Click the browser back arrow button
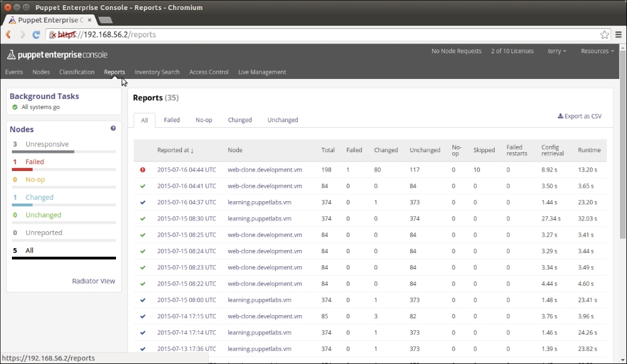The height and width of the screenshot is (364, 627). (x=9, y=35)
